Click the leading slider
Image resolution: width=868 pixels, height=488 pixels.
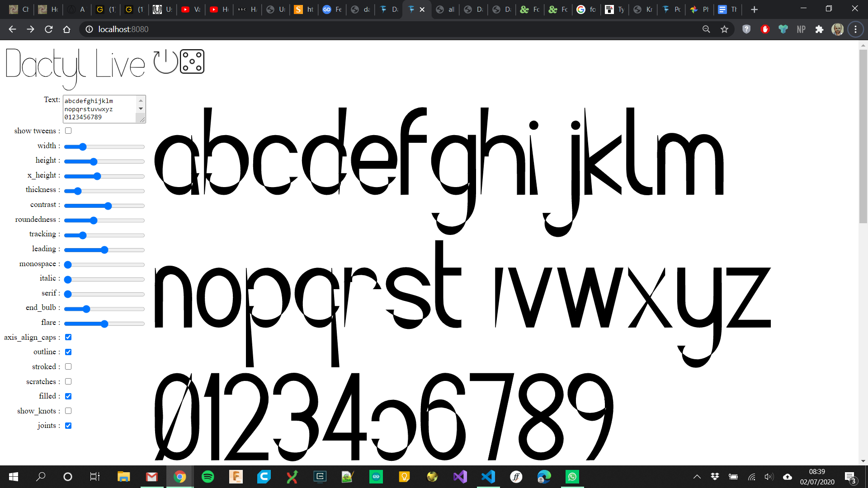pyautogui.click(x=104, y=250)
